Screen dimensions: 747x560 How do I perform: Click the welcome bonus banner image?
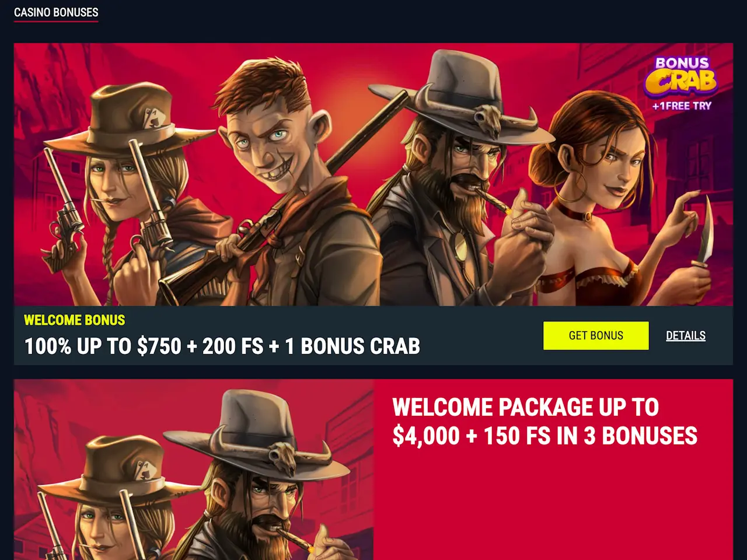(x=373, y=174)
